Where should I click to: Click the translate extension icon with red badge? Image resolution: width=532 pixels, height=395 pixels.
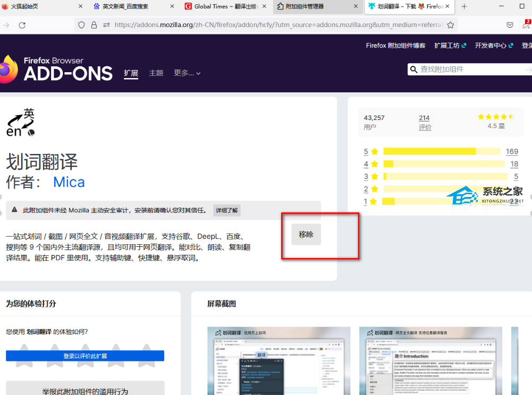point(527,24)
